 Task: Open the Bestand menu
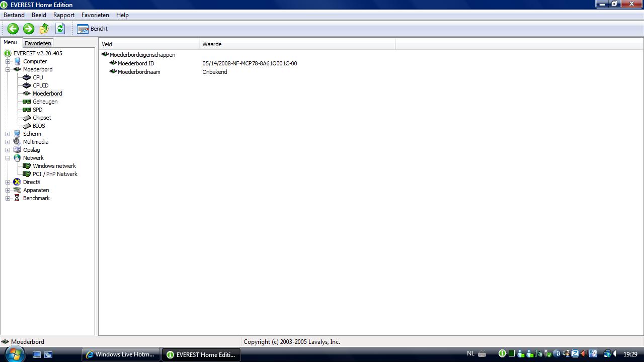click(x=14, y=15)
